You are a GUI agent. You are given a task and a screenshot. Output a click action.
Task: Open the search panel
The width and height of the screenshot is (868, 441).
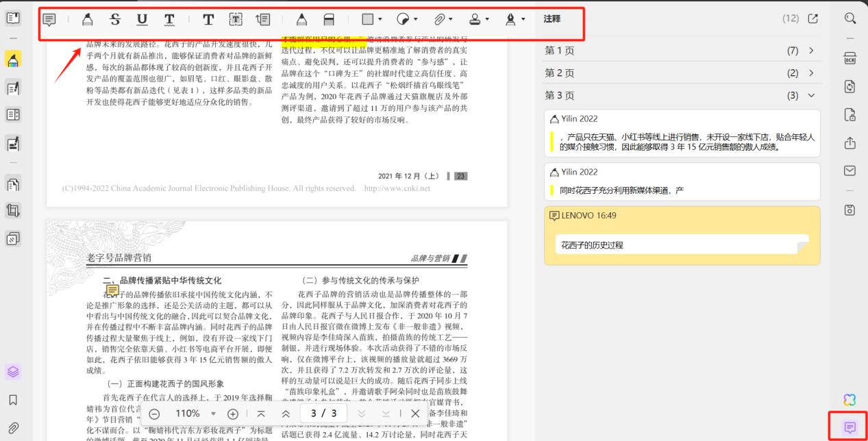(850, 19)
